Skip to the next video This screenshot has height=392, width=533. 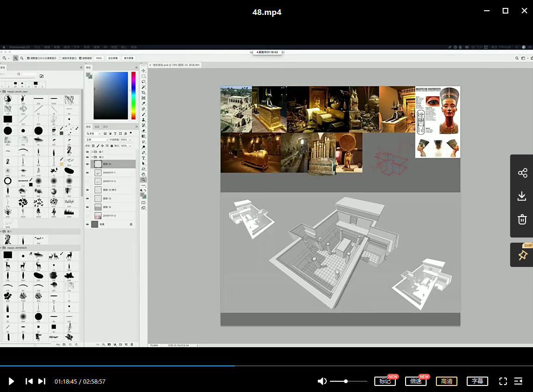(x=42, y=381)
